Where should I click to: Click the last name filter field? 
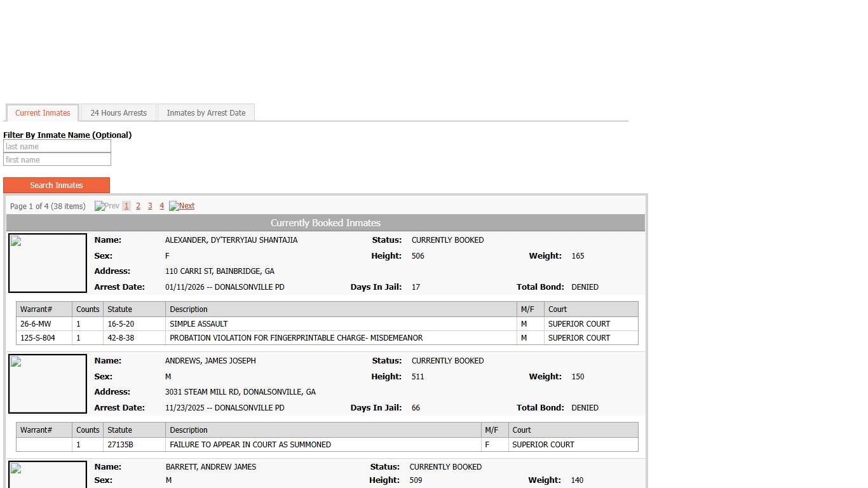(x=57, y=147)
